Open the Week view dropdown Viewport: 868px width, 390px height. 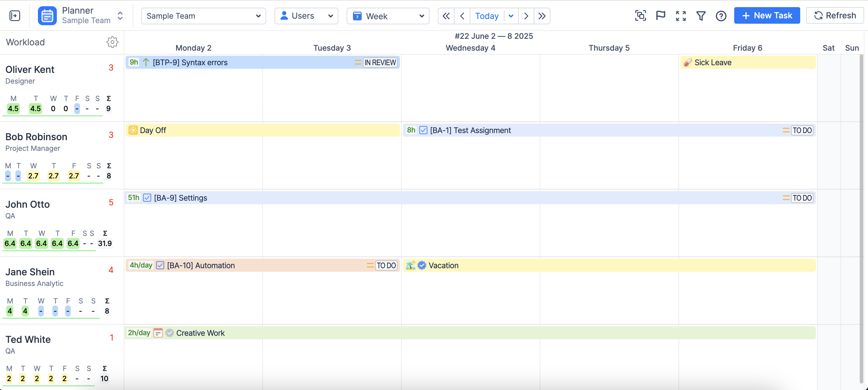[388, 16]
